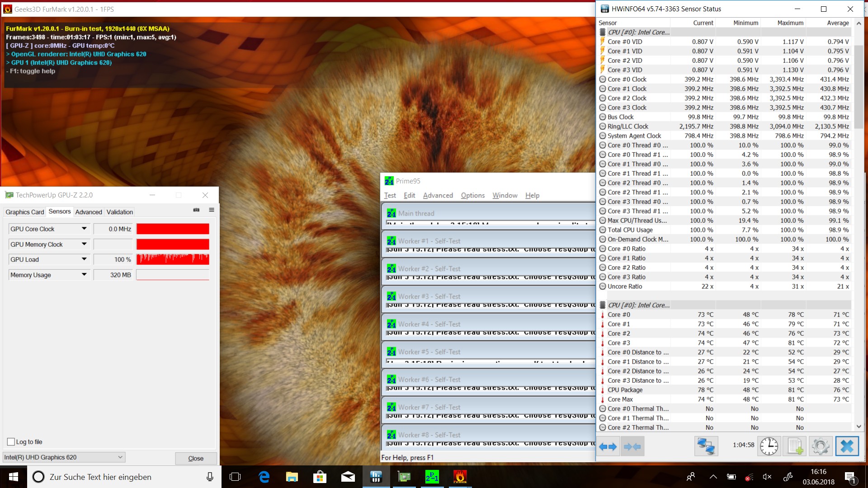Click the blue X close sensors icon
Viewport: 868px width, 488px height.
(x=847, y=446)
